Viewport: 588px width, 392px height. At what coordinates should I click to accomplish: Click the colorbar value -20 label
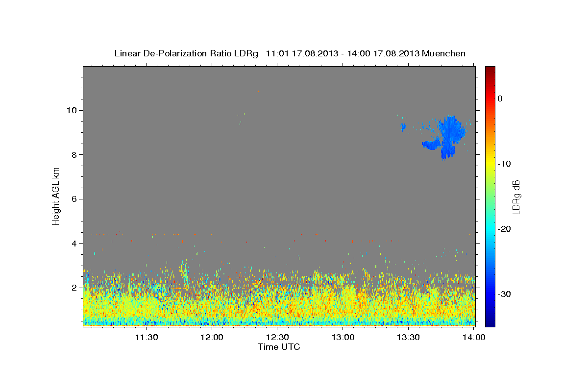pyautogui.click(x=505, y=229)
